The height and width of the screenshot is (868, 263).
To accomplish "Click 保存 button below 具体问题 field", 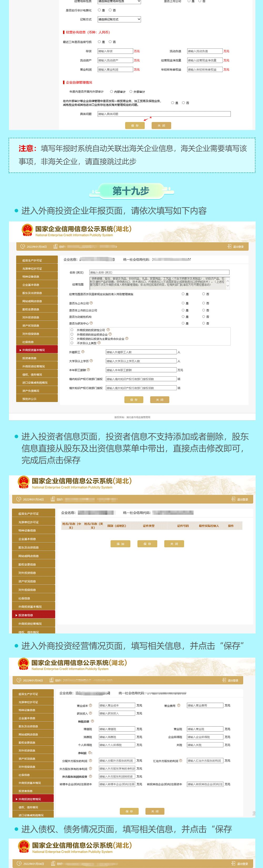I will tap(135, 125).
